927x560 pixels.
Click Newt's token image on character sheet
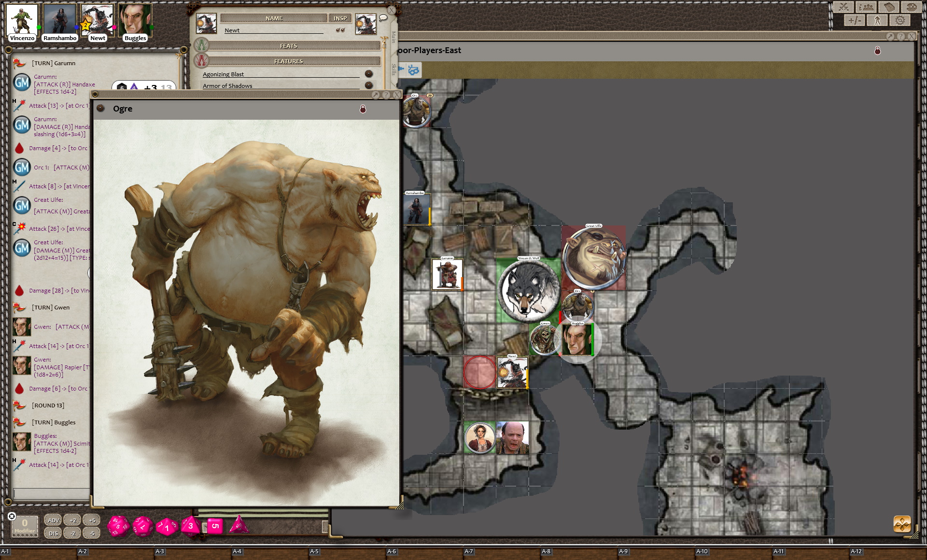coord(365,24)
